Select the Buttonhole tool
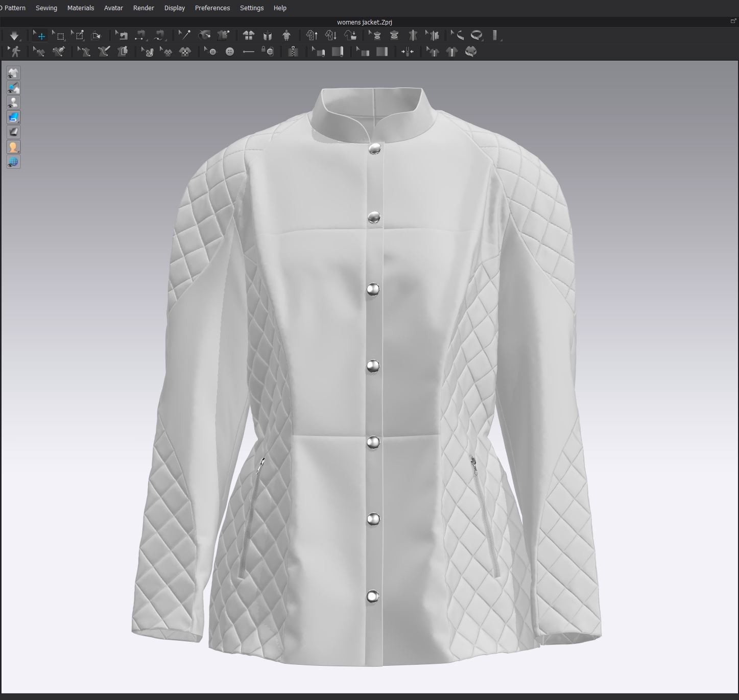 click(x=249, y=51)
